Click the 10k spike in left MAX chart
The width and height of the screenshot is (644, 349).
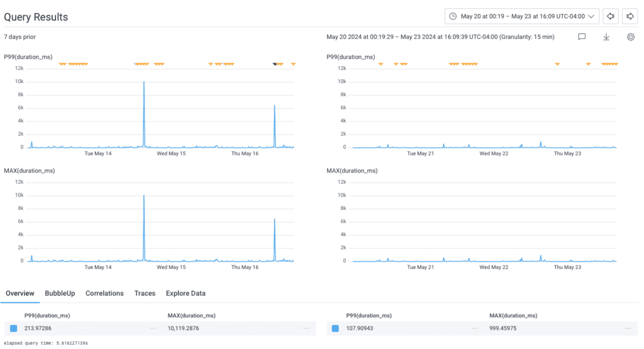click(x=144, y=196)
